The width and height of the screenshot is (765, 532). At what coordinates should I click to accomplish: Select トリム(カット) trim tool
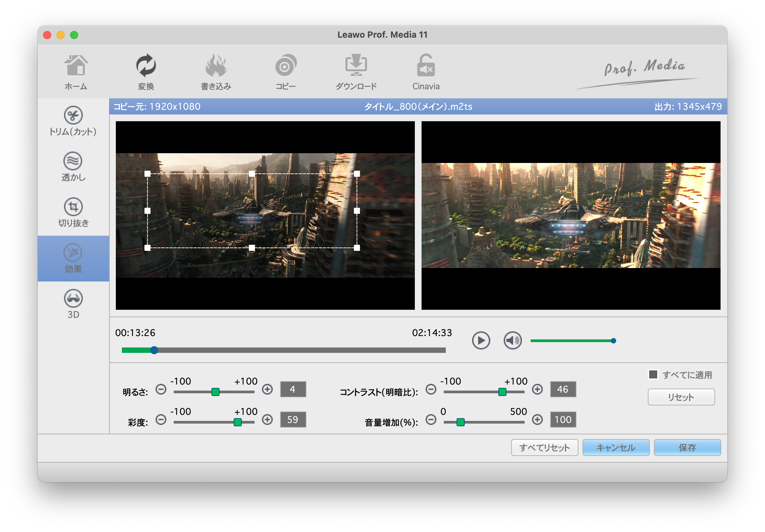[73, 121]
